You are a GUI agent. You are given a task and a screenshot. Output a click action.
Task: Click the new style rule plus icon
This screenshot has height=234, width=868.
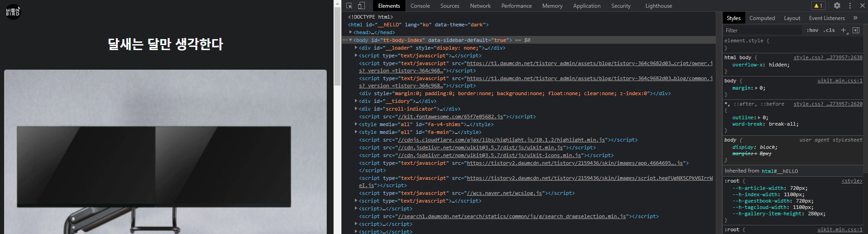(843, 30)
